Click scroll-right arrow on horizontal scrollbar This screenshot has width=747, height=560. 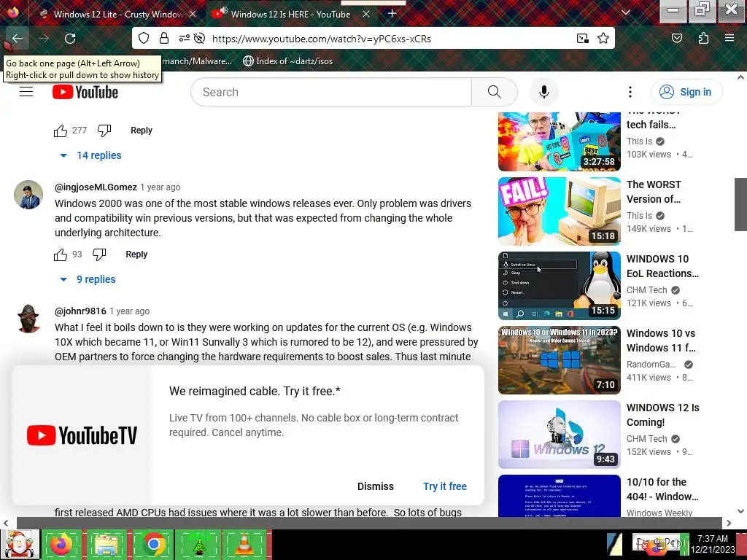click(x=729, y=523)
